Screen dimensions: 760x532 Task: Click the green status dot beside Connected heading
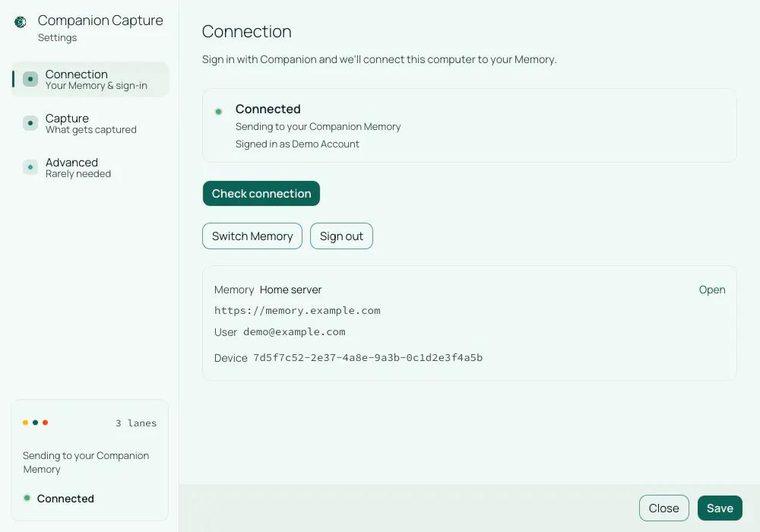219,112
